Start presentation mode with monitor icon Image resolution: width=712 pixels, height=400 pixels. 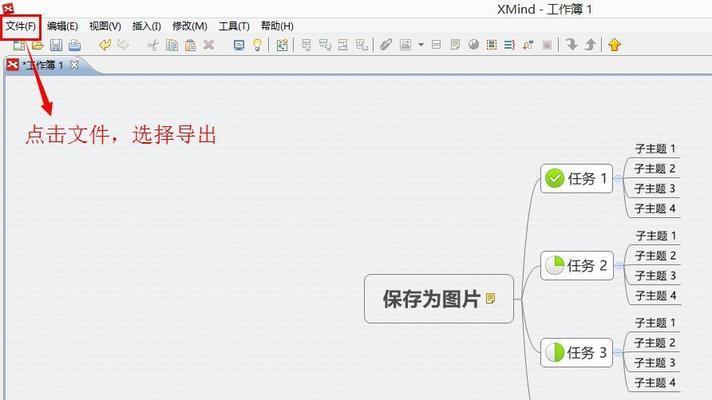239,45
